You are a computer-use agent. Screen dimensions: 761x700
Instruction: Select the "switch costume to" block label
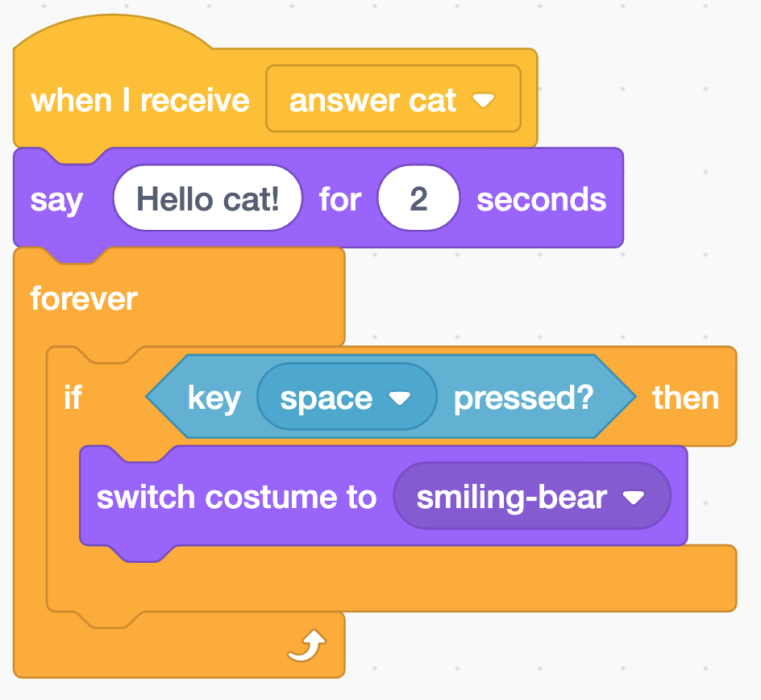click(x=236, y=497)
